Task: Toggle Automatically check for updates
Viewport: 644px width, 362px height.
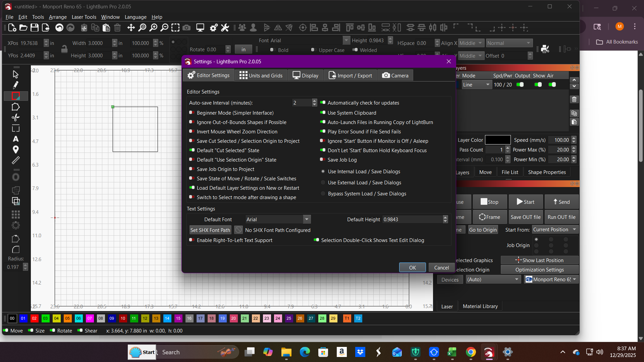Action: pos(323,103)
